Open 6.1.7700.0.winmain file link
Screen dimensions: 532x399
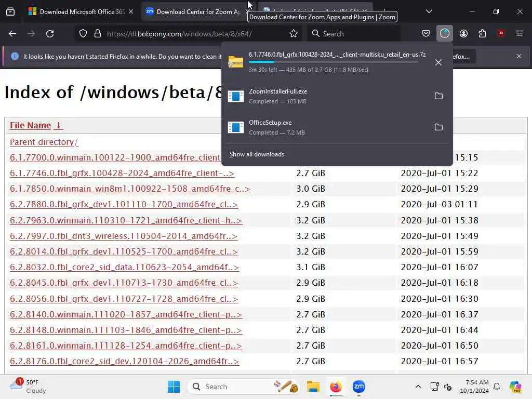115,157
